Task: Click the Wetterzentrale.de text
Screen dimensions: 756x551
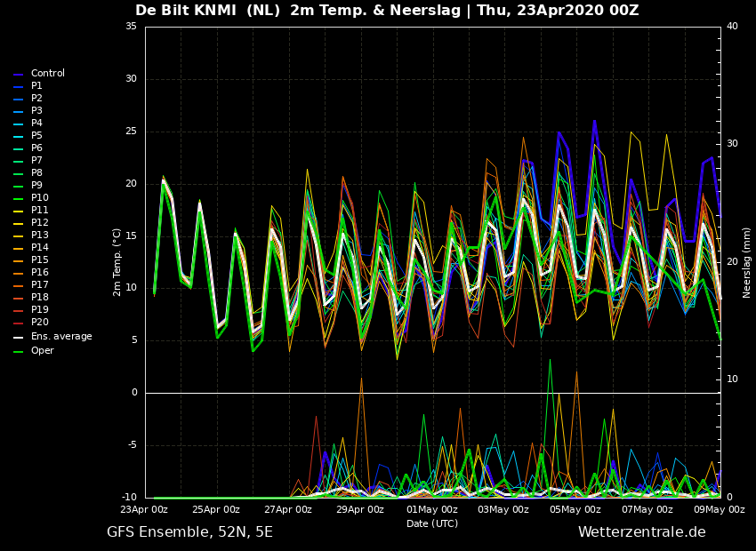Action: click(x=641, y=532)
